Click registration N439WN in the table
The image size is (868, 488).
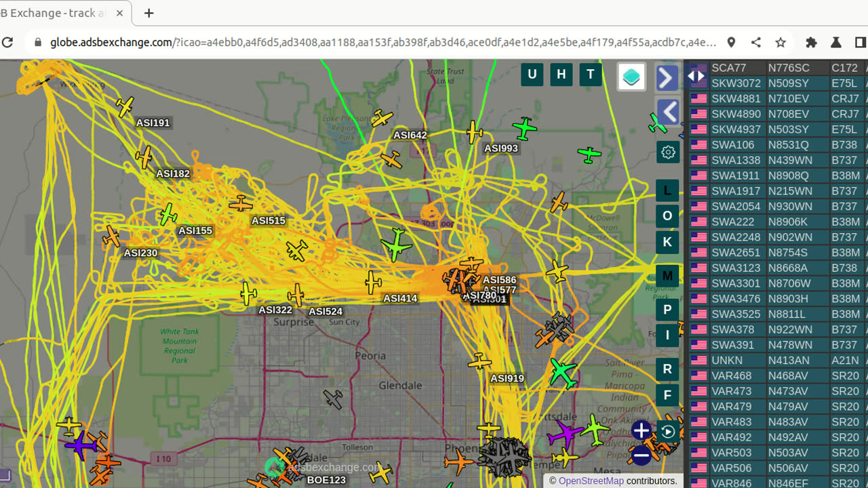790,160
